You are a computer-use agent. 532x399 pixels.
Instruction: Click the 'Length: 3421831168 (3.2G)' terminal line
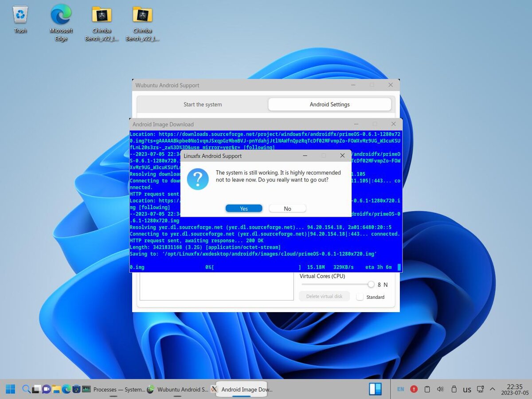205,247
